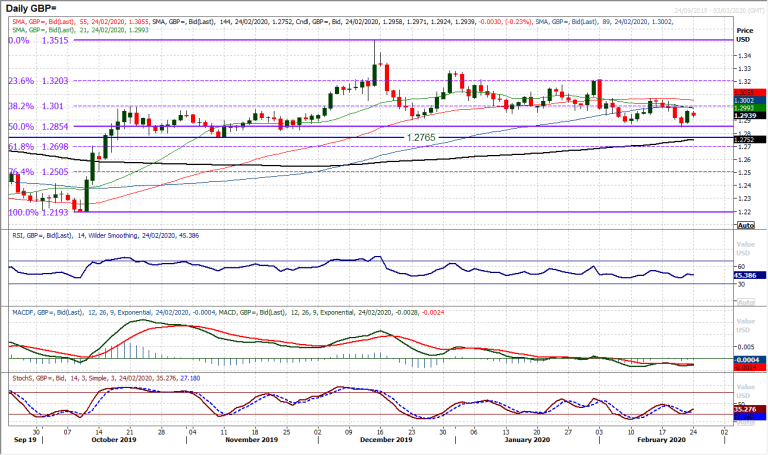Click the Auto scale button in RSI panel

pos(746,302)
